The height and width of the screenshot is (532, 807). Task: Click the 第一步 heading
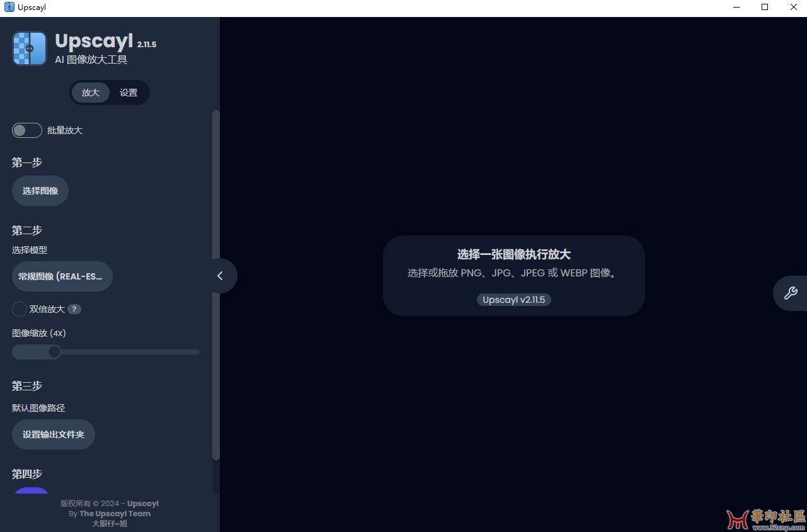click(x=27, y=162)
